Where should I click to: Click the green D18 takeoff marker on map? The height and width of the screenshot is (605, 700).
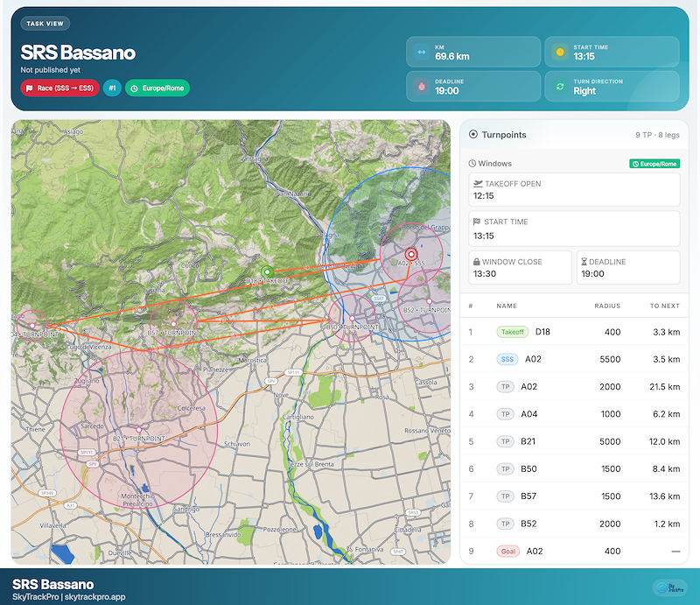(x=267, y=271)
